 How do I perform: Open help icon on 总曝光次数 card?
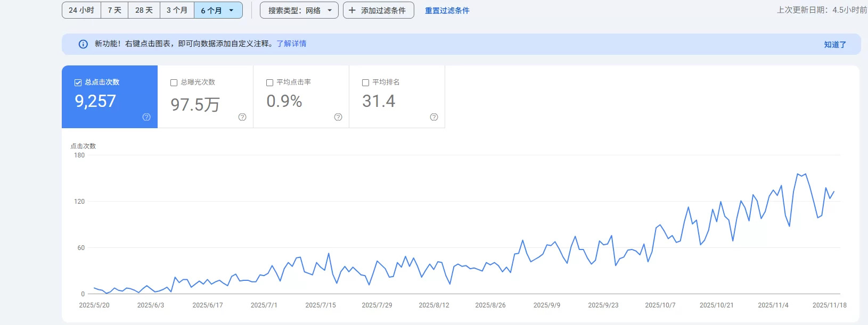(242, 117)
